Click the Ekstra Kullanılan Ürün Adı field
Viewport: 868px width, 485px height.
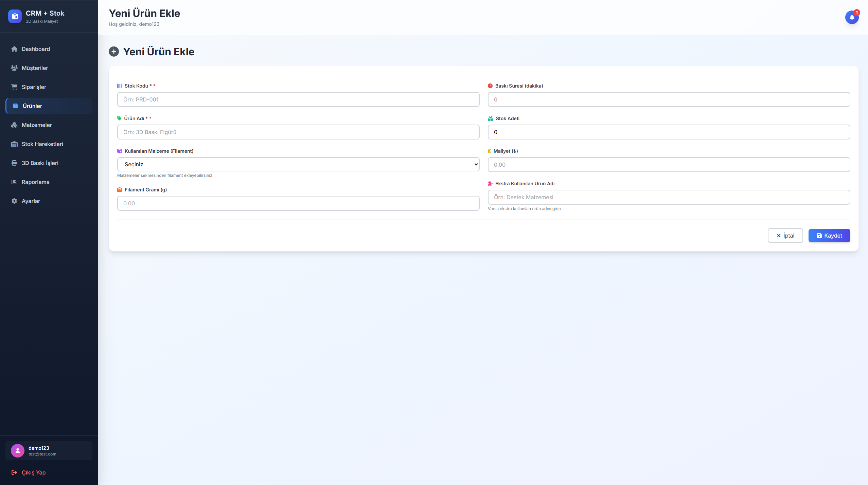click(669, 197)
